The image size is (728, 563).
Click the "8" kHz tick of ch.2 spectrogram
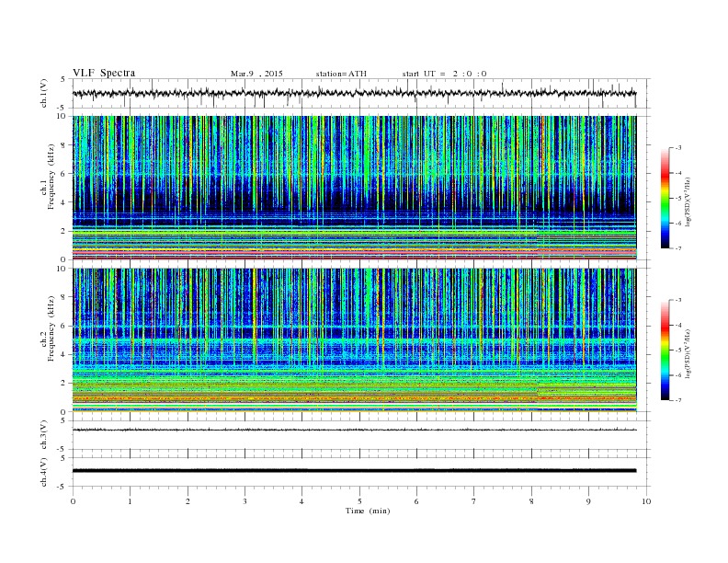click(64, 297)
